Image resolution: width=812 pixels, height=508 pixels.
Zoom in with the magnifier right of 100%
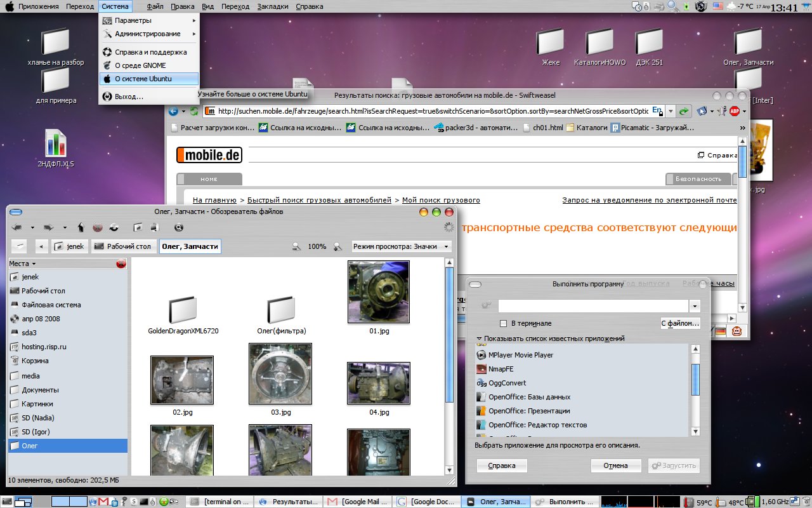tap(338, 246)
